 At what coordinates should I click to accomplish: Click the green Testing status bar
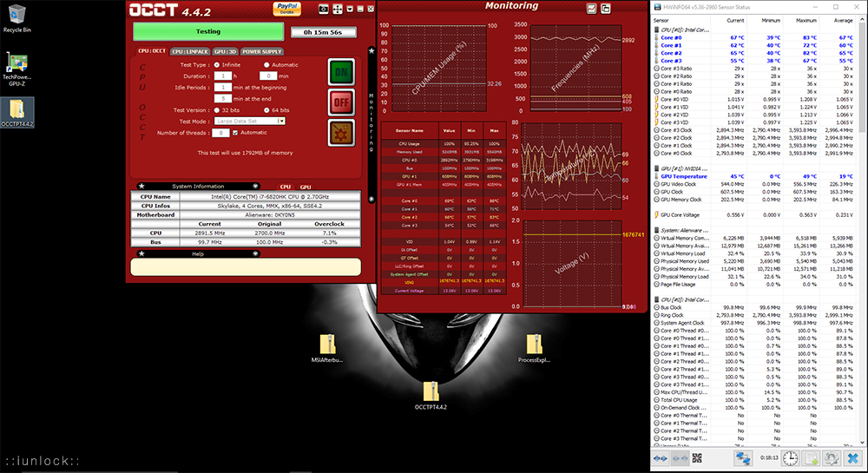(208, 31)
